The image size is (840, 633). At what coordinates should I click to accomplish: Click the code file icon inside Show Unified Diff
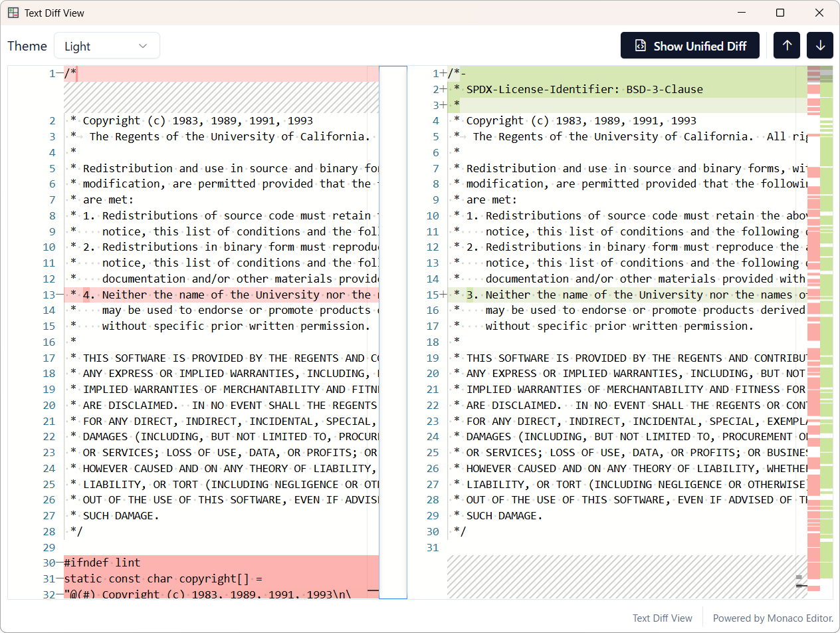point(641,45)
